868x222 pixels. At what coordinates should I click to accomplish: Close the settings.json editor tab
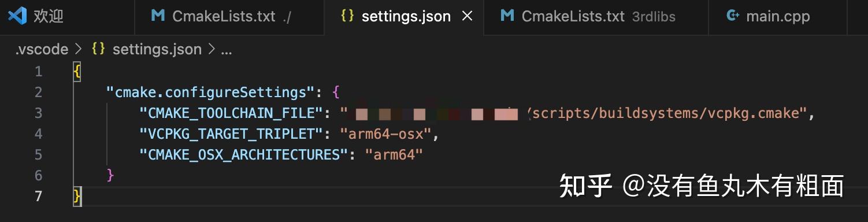pyautogui.click(x=468, y=16)
